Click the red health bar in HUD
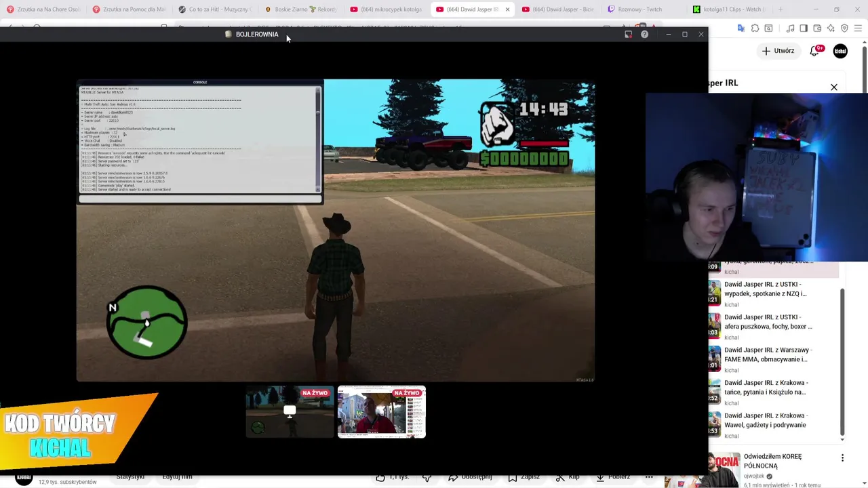 tap(544, 143)
